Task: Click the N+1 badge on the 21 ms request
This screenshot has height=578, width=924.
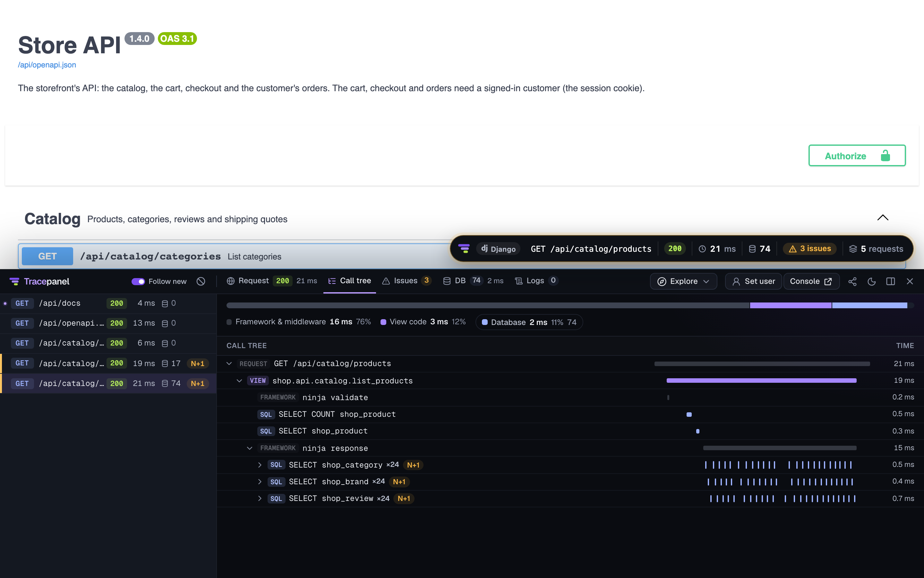Action: [197, 383]
